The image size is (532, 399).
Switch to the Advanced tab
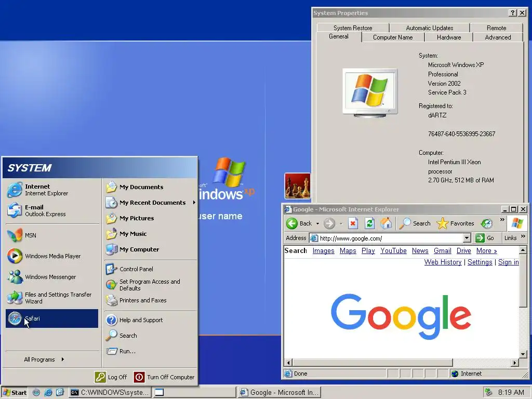click(x=498, y=37)
